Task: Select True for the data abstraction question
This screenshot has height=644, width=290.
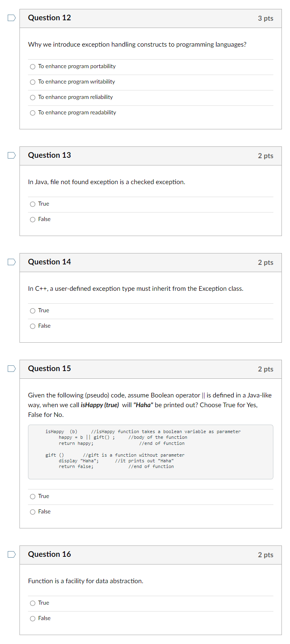Action: [32, 603]
